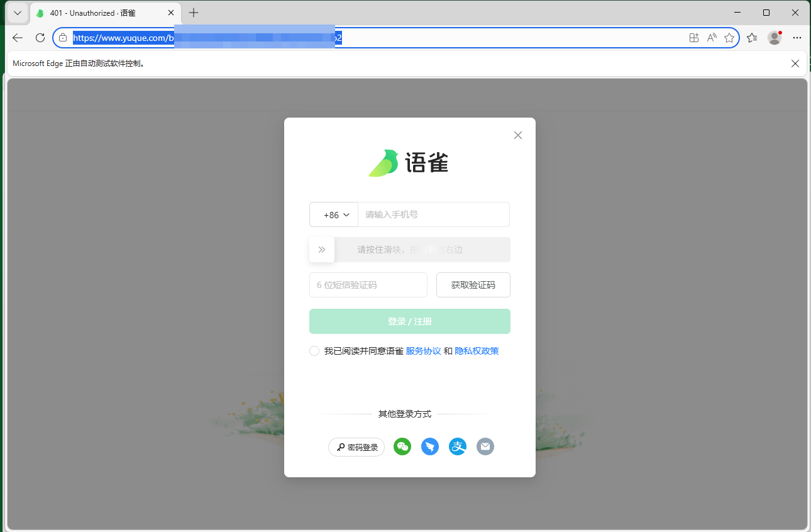Open a new tab with the plus button
This screenshot has height=532, width=811.
click(x=194, y=13)
